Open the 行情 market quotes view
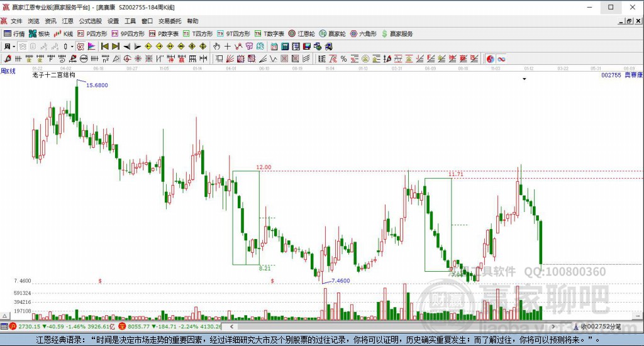Viewport: 644px width, 346px height. (14, 34)
